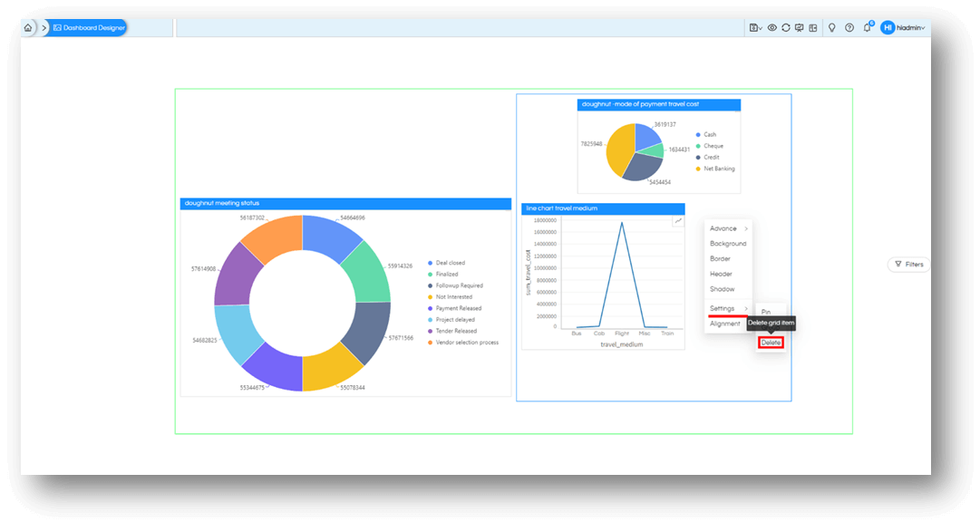The image size is (980, 522).
Task: Choose Pin in the settings submenu
Action: pos(766,312)
